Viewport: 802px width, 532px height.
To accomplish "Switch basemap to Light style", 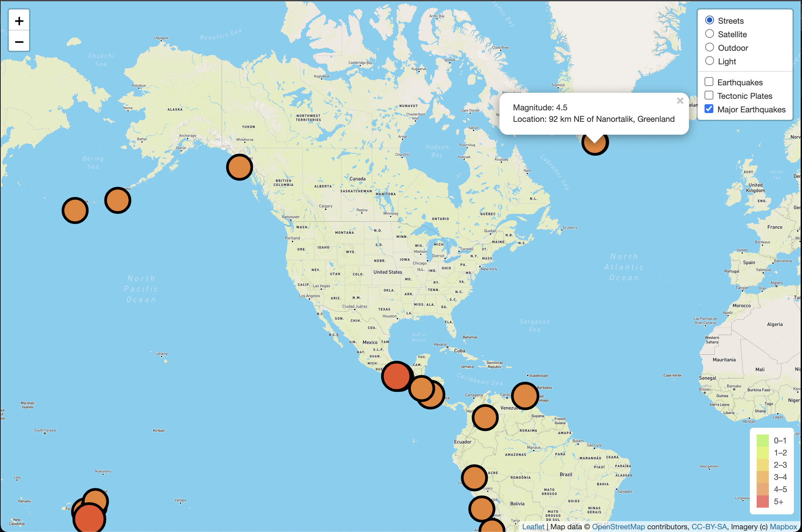I will tap(709, 61).
